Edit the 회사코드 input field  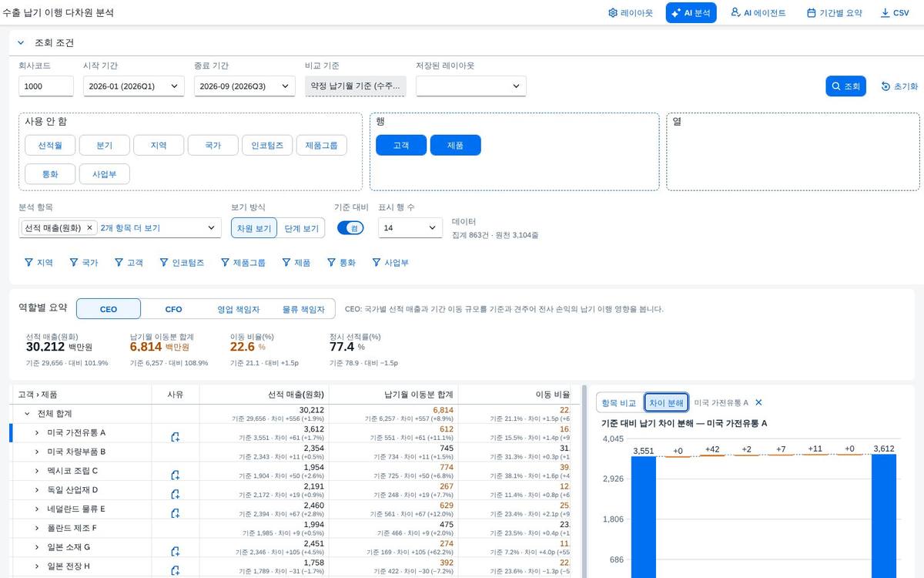pyautogui.click(x=46, y=86)
